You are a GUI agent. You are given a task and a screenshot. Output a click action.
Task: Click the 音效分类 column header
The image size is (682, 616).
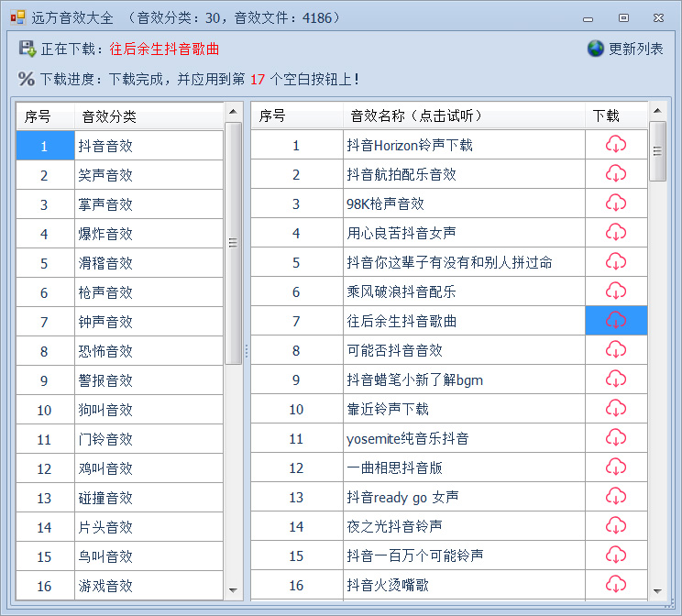click(109, 116)
